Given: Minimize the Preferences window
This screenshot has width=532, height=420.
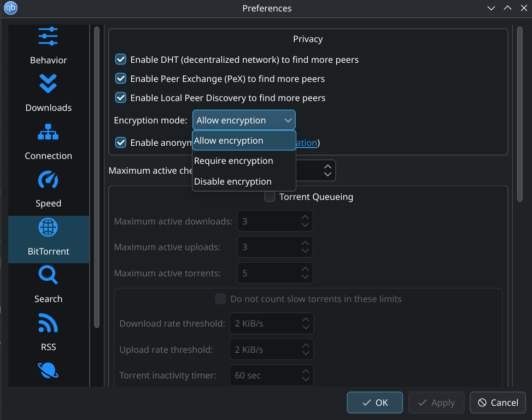Looking at the screenshot, I should tap(491, 8).
